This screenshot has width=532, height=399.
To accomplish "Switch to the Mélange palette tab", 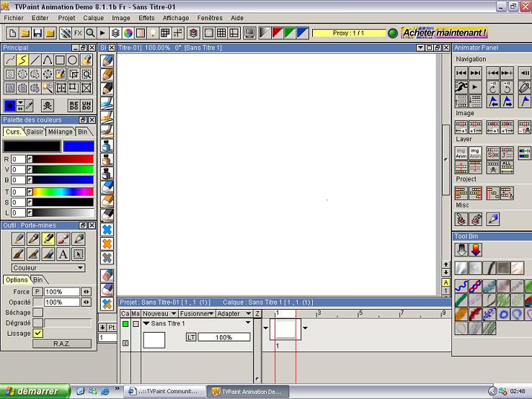I will coord(61,132).
